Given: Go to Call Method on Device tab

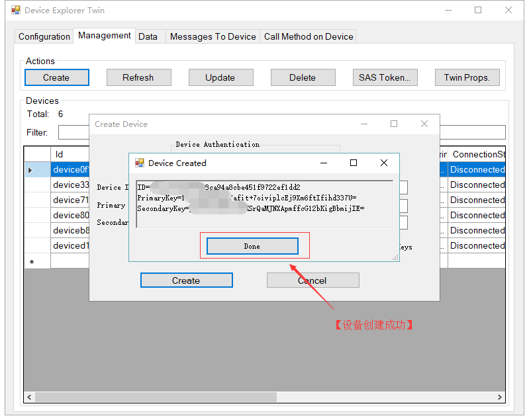Looking at the screenshot, I should click(x=309, y=36).
